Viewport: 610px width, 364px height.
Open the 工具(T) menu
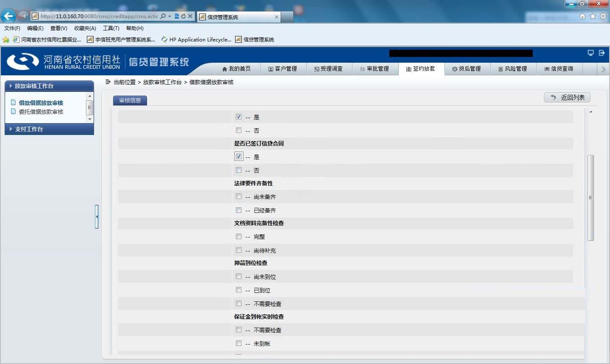point(111,28)
